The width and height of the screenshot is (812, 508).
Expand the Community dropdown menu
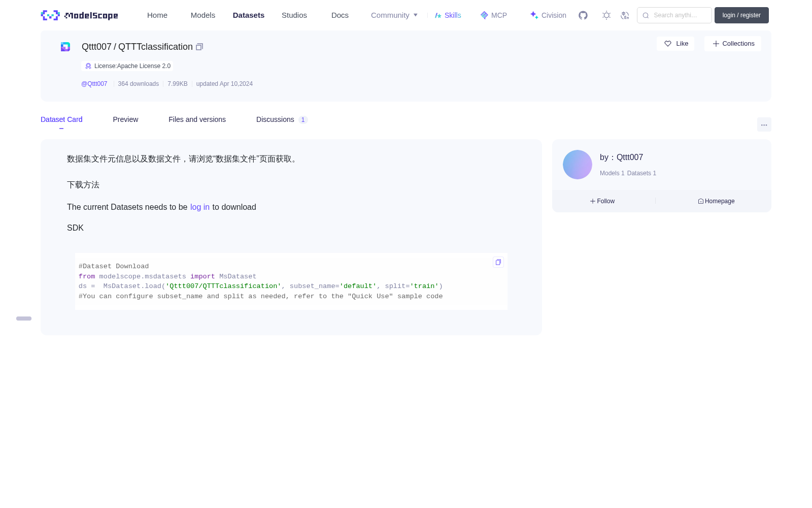pyautogui.click(x=394, y=15)
